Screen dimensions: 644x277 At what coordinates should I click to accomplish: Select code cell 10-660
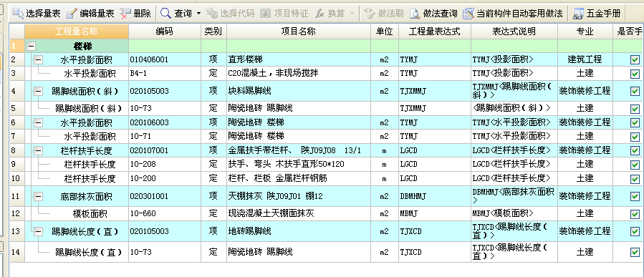pos(165,214)
